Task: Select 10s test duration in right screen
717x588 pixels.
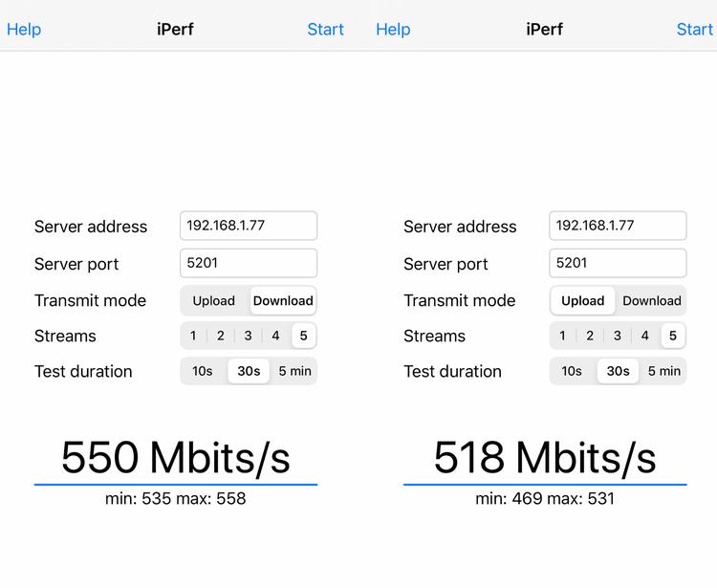Action: [572, 371]
